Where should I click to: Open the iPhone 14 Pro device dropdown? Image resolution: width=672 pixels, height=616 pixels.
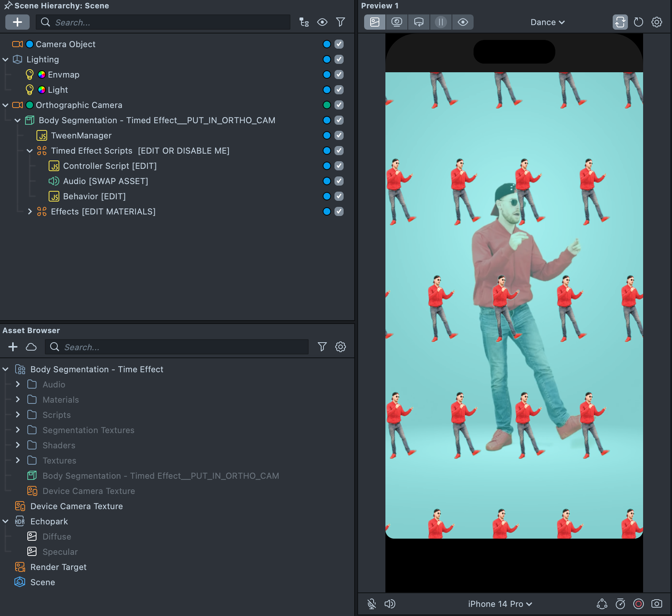coord(500,604)
